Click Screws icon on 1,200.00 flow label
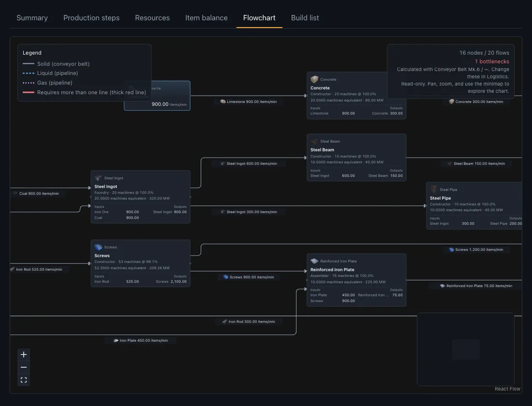This screenshot has height=406, width=532. (451, 249)
